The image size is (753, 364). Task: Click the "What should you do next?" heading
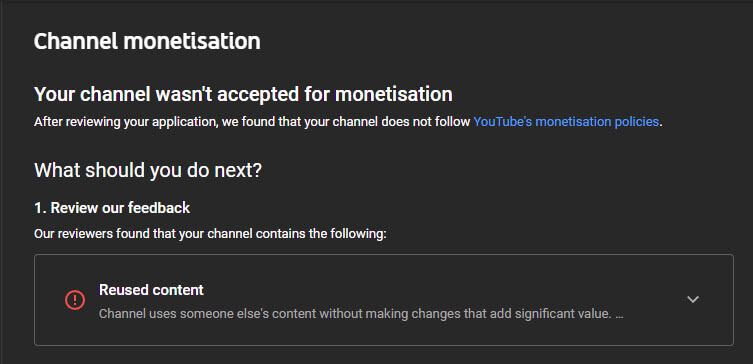[x=148, y=170]
